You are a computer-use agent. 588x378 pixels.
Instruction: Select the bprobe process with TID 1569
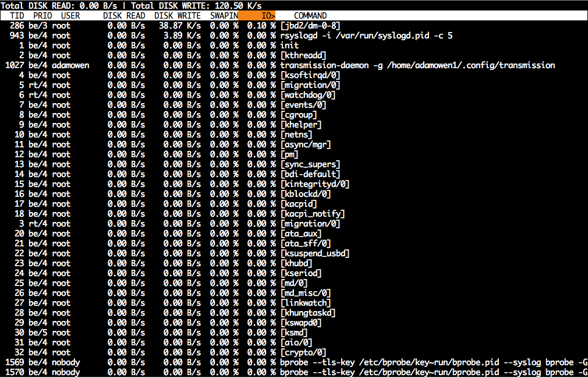click(x=294, y=362)
